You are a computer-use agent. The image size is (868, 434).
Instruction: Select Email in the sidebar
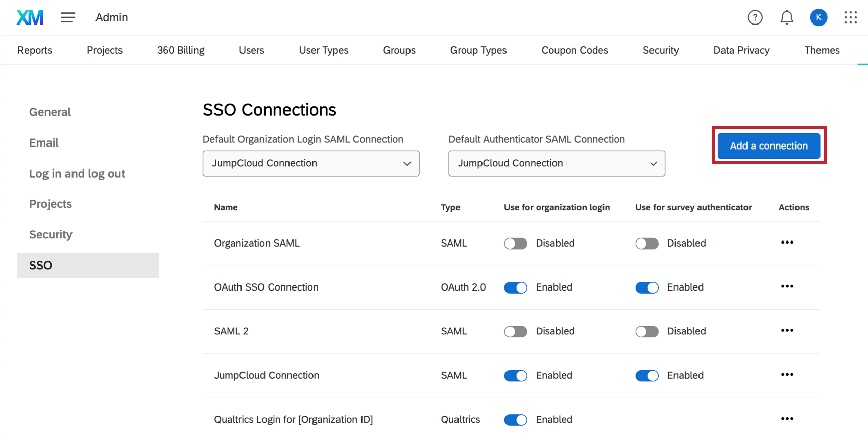(44, 142)
